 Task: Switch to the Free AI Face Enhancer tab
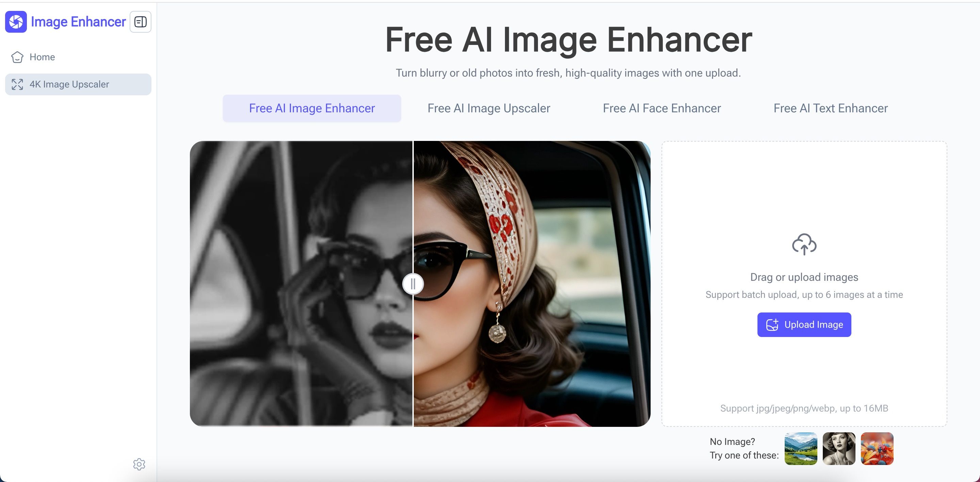tap(661, 109)
